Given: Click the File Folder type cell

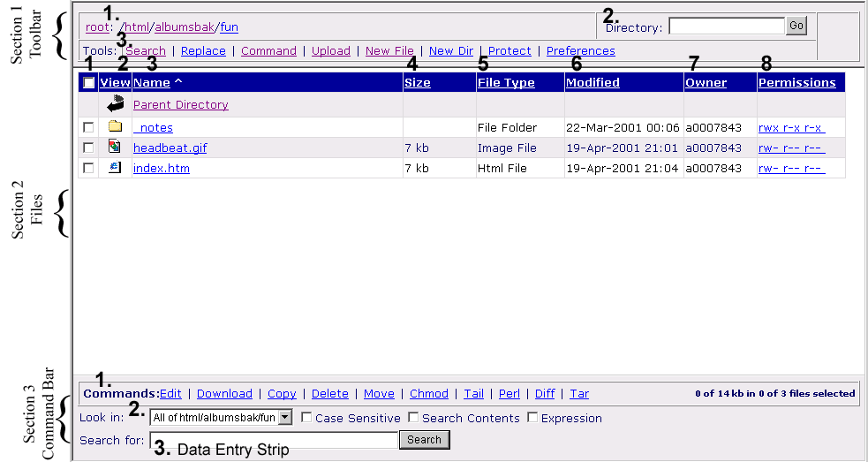Looking at the screenshot, I should (507, 127).
